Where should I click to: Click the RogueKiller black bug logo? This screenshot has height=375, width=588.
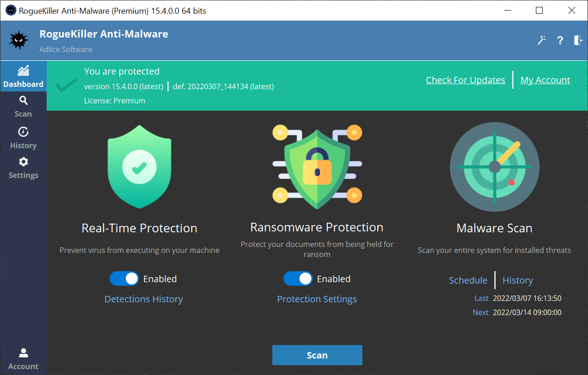19,41
